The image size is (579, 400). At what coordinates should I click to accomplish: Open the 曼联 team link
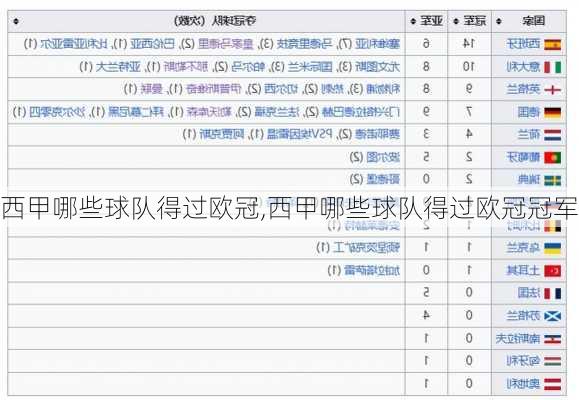151,89
